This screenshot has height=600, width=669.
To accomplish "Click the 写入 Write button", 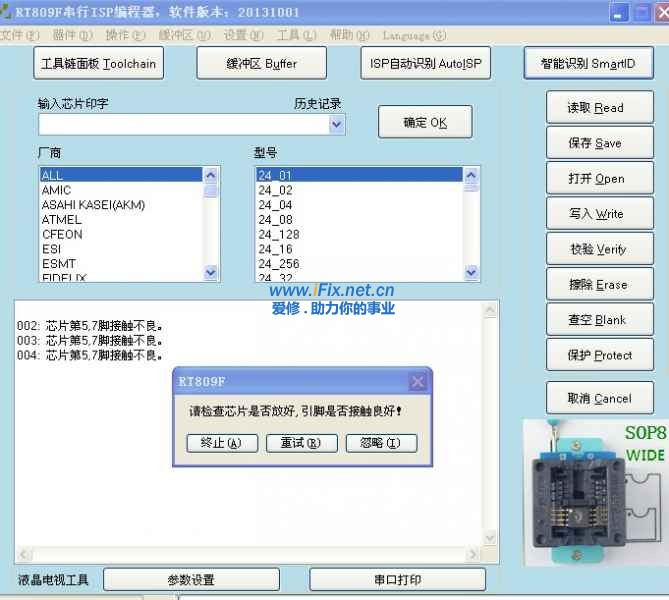I will click(600, 214).
